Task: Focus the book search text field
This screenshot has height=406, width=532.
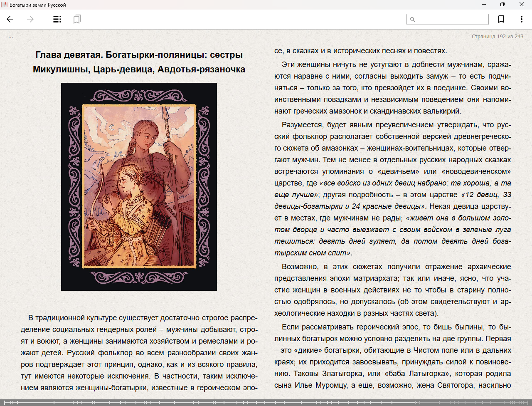Action: coord(451,20)
